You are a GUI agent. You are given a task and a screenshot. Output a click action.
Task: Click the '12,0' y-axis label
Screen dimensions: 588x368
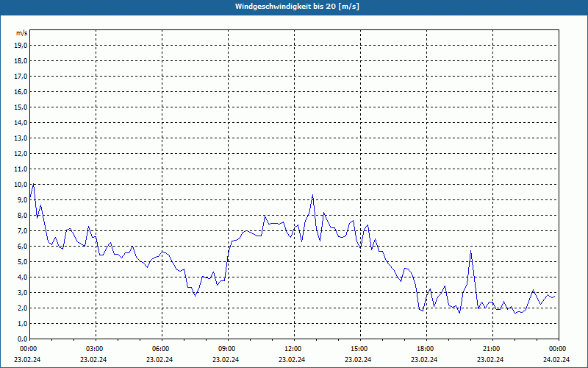[21, 154]
